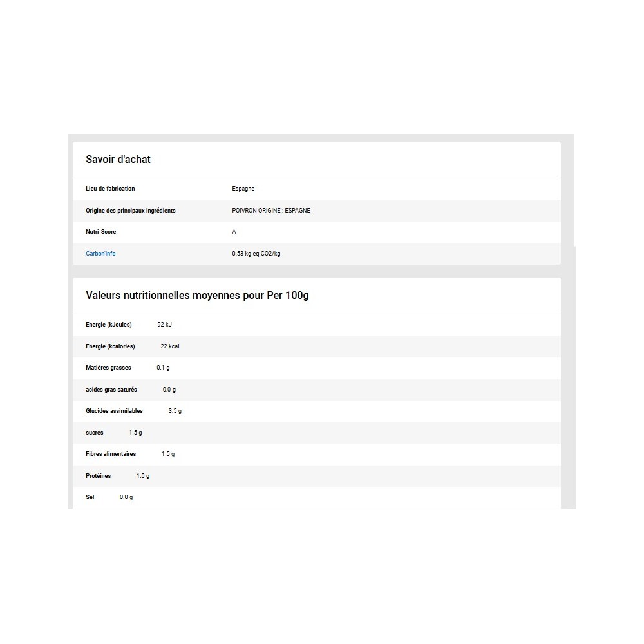Select the Energie (kJoules) row label
The width and height of the screenshot is (644, 644).
point(108,325)
